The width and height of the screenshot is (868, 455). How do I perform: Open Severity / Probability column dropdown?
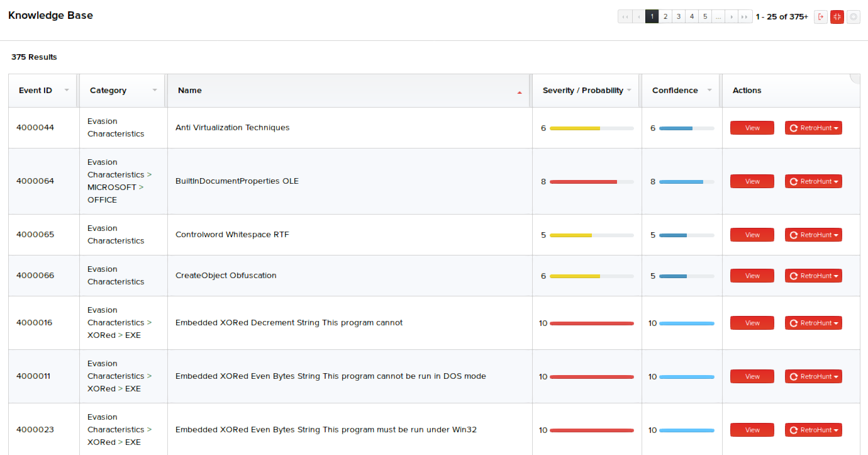629,91
